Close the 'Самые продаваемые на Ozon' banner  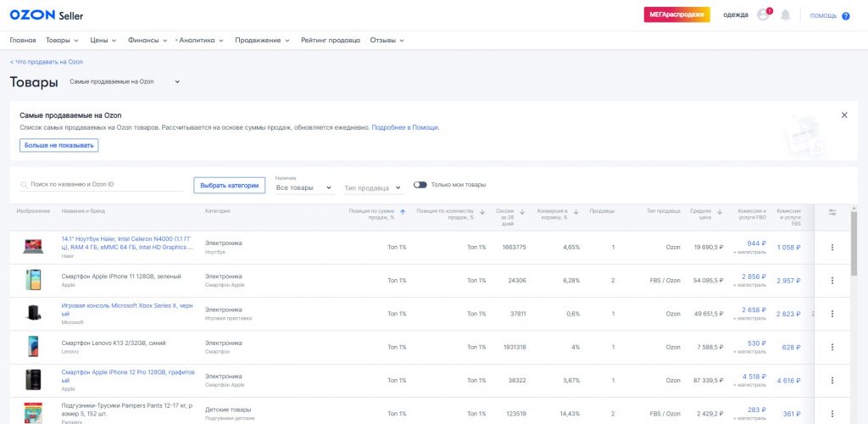tap(843, 114)
